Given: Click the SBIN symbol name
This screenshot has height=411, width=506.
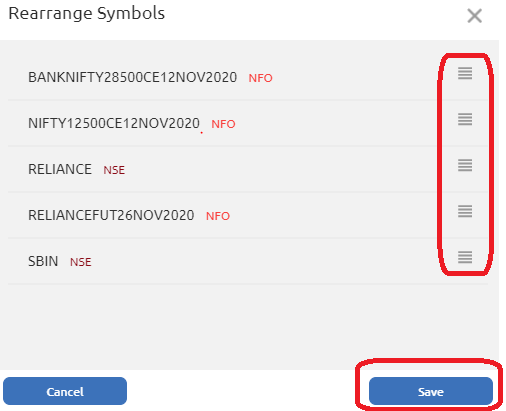Looking at the screenshot, I should click(x=43, y=261).
